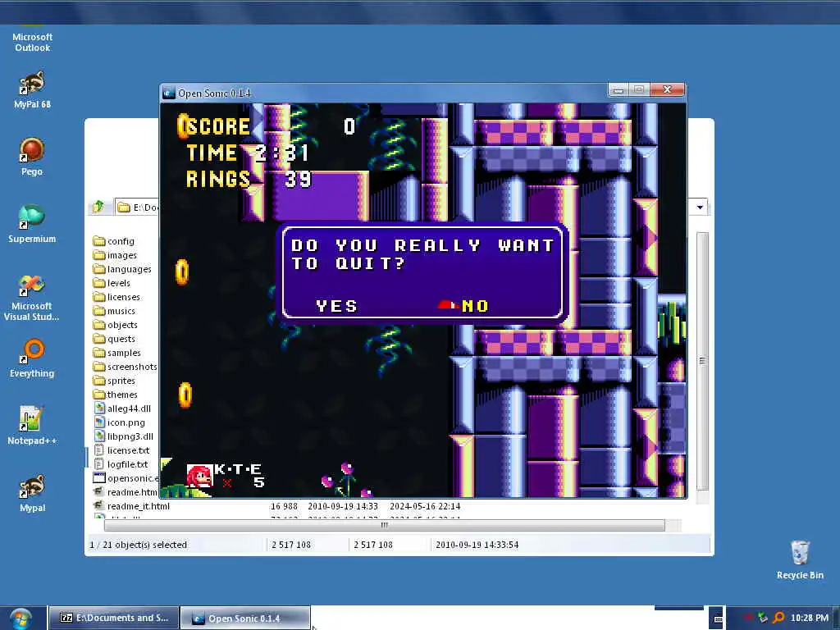The width and height of the screenshot is (840, 630).
Task: Select the themes folder icon
Action: 98,395
